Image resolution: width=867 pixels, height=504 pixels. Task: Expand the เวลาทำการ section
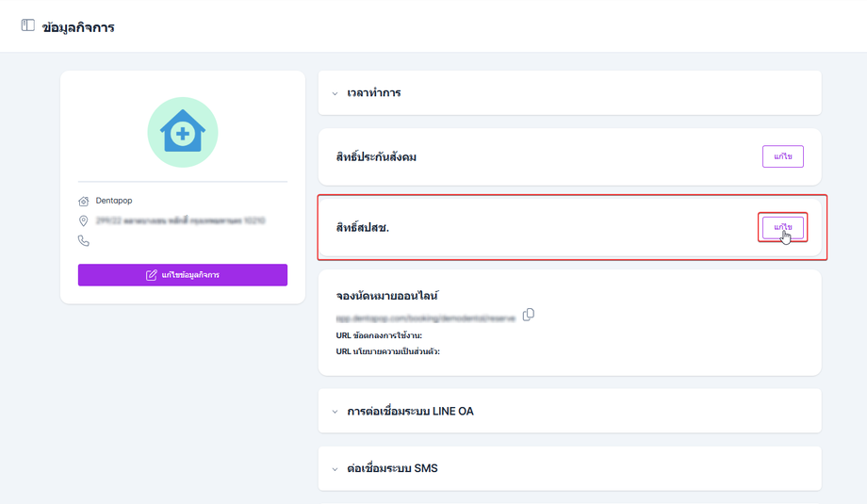pos(569,93)
